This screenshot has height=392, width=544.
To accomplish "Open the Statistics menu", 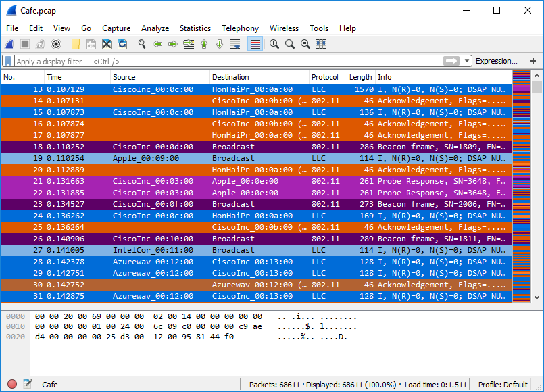I will tap(195, 28).
